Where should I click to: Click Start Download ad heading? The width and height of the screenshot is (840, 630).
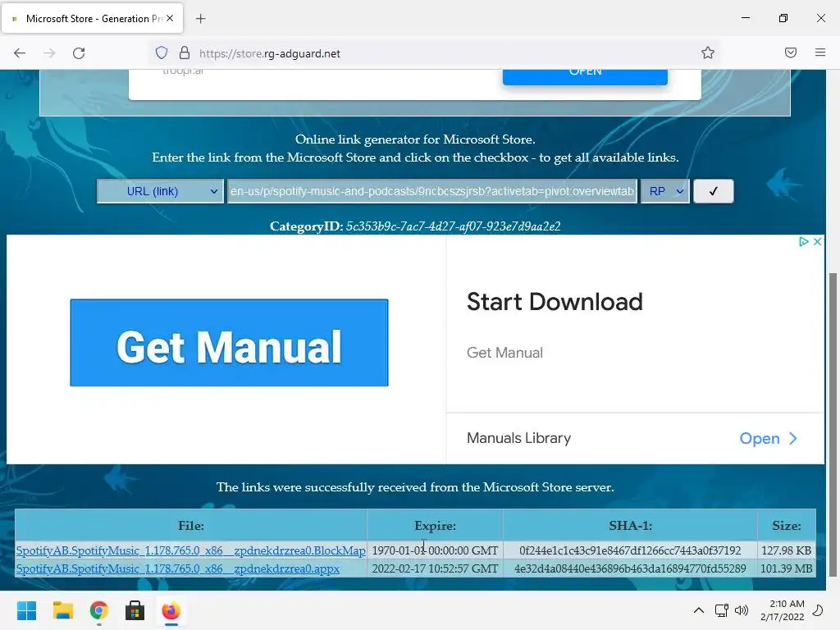pyautogui.click(x=555, y=302)
